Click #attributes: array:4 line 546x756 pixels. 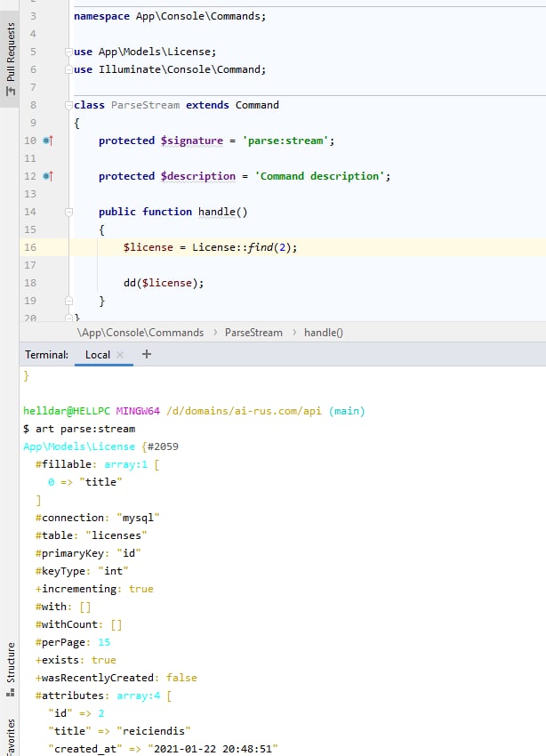pos(104,696)
